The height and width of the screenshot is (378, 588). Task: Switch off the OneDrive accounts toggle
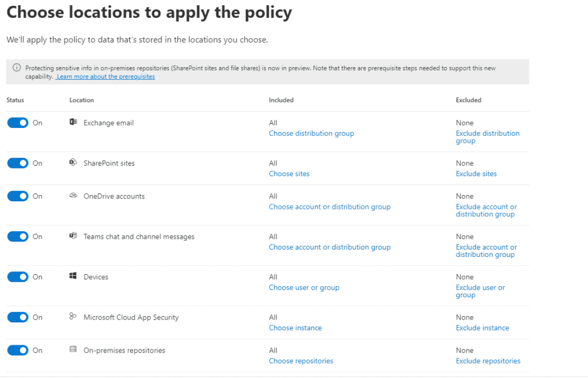(18, 196)
